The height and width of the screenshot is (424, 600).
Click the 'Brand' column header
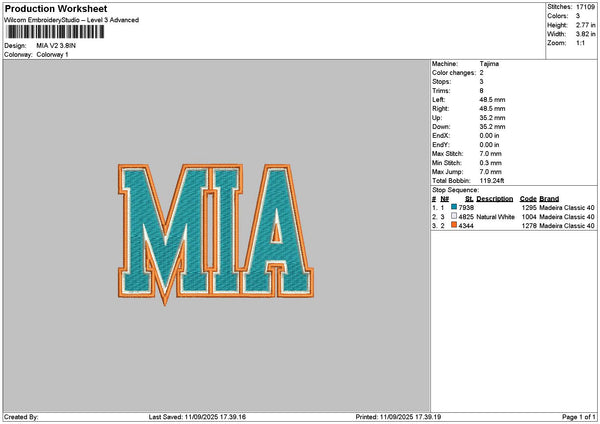point(549,199)
